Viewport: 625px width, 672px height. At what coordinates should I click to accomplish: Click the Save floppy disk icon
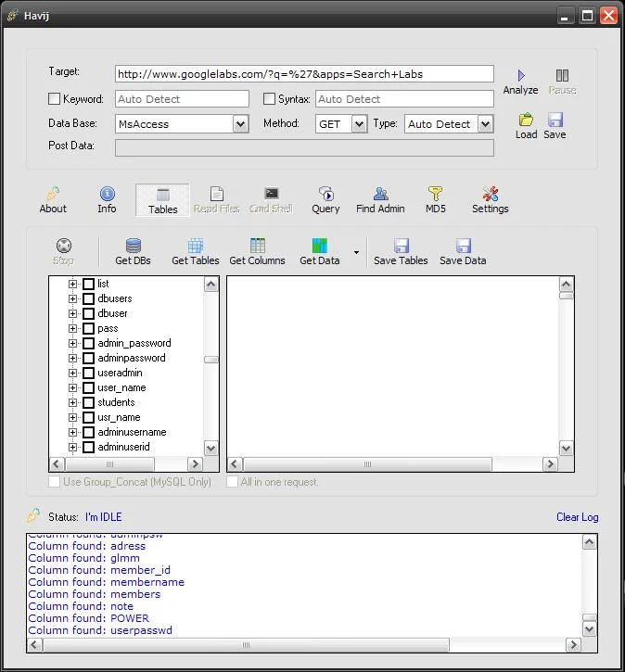coord(555,120)
